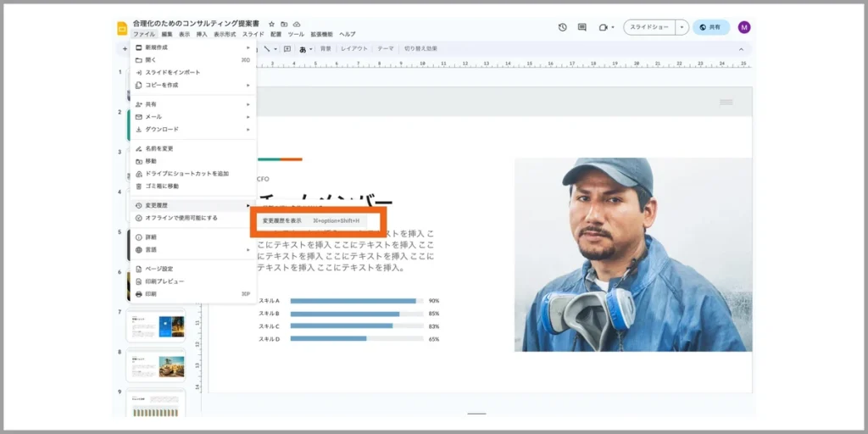The image size is (868, 434).
Task: Click the テーマ toolbar button
Action: (x=386, y=48)
